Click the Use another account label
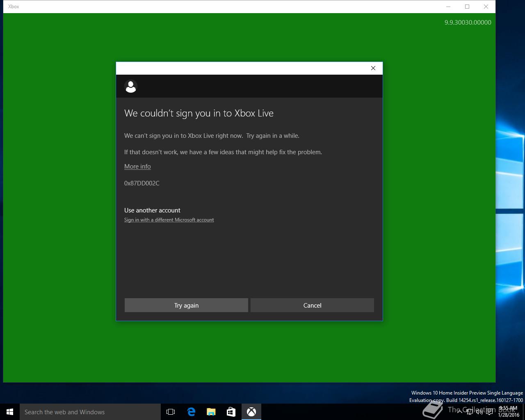Viewport: 525px width, 420px height. pos(152,210)
